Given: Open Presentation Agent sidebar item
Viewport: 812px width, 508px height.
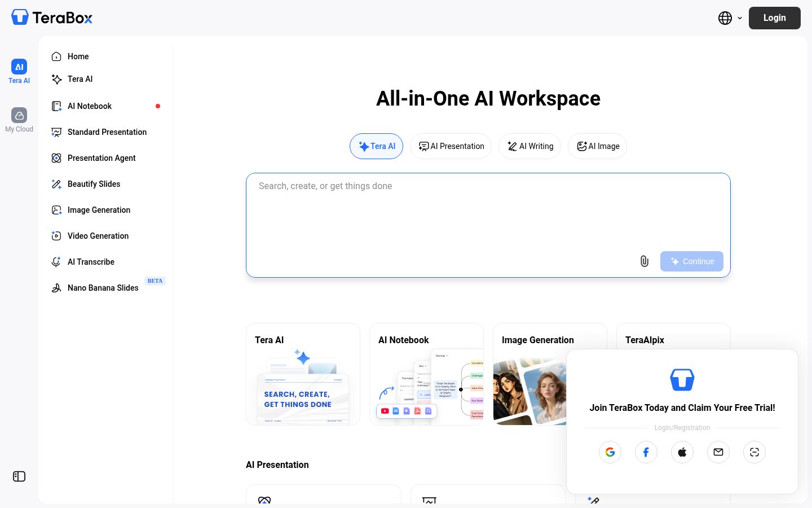Looking at the screenshot, I should click(106, 158).
